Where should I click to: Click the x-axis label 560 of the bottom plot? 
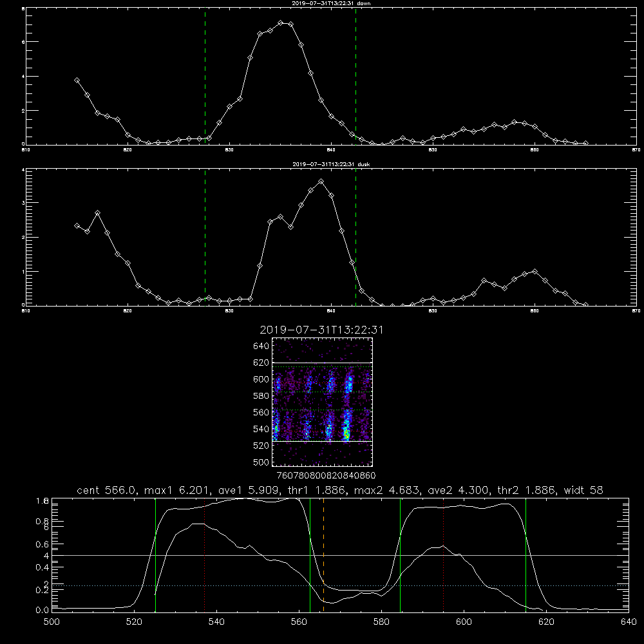299,622
